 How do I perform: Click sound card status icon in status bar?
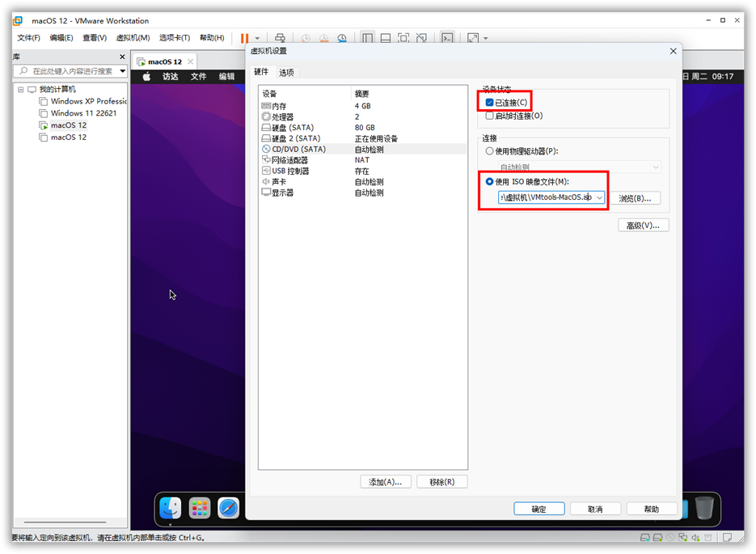click(x=695, y=537)
